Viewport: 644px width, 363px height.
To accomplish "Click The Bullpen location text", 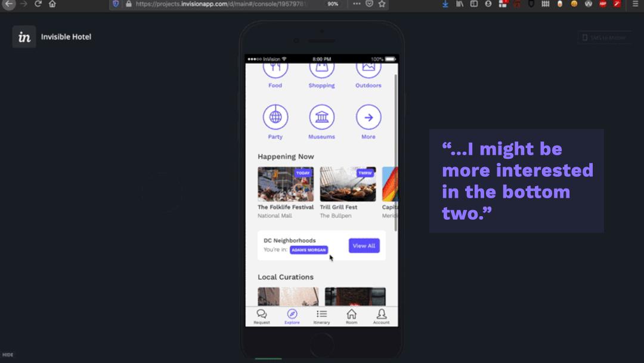I will (336, 216).
